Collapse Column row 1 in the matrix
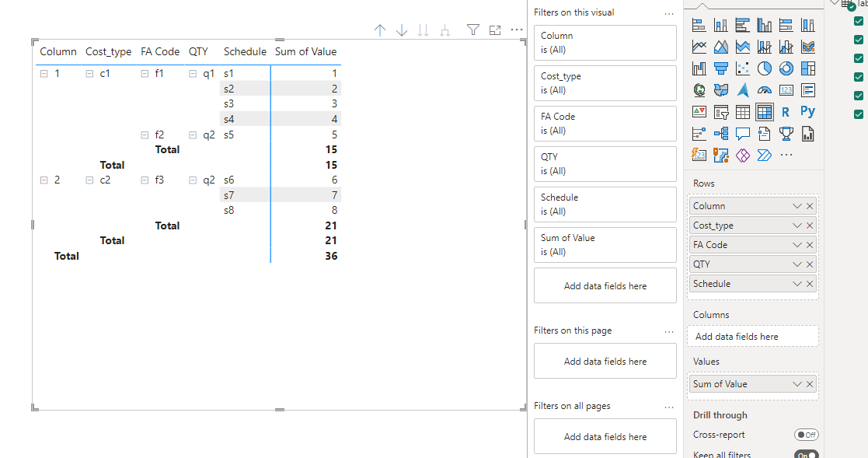868x458 pixels. (x=44, y=73)
